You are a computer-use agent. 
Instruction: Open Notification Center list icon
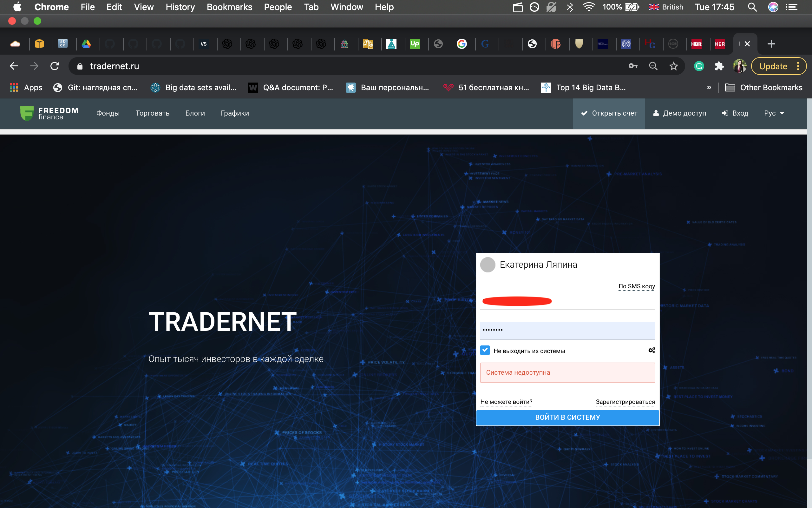(792, 7)
